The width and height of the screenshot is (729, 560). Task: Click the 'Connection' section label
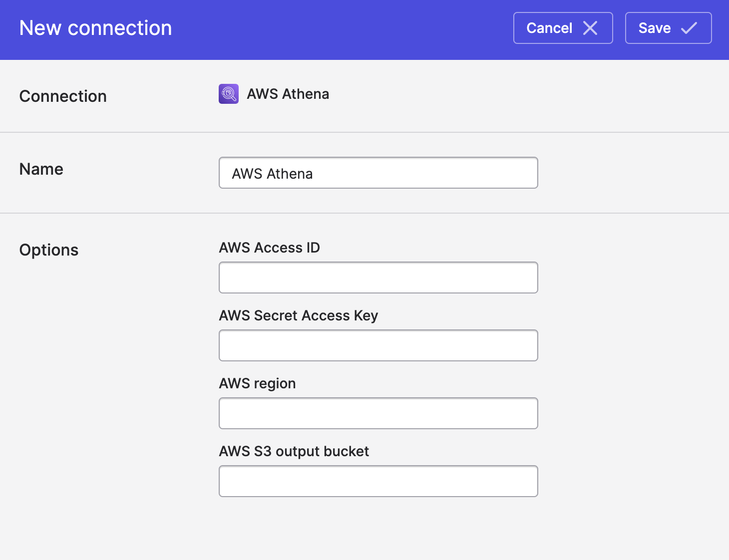[63, 96]
